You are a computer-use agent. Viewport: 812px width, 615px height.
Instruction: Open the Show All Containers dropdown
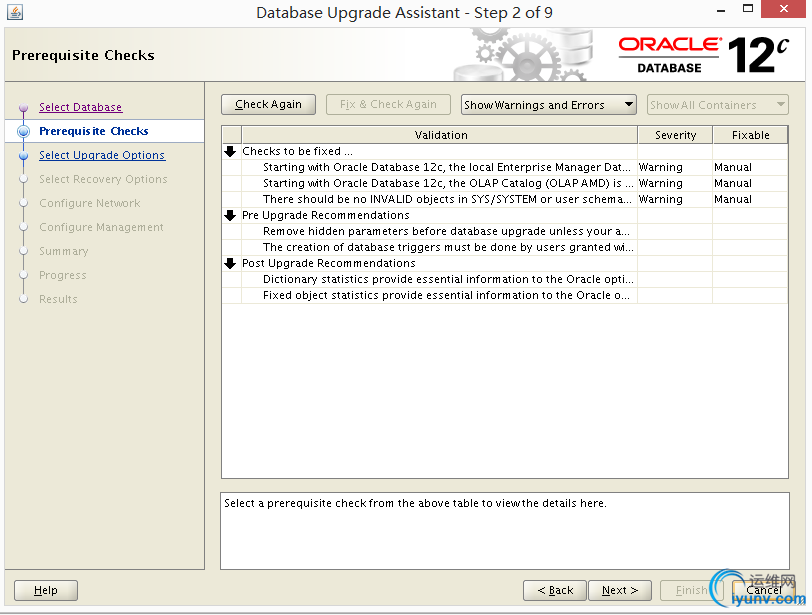pyautogui.click(x=717, y=105)
